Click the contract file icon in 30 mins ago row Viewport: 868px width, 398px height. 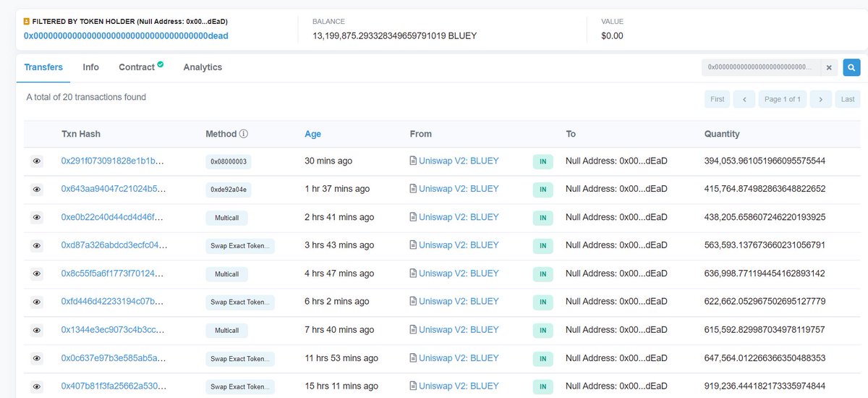[x=413, y=161]
